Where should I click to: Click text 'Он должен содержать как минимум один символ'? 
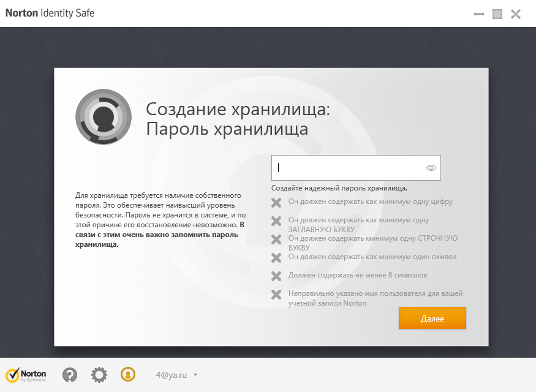pyautogui.click(x=372, y=257)
